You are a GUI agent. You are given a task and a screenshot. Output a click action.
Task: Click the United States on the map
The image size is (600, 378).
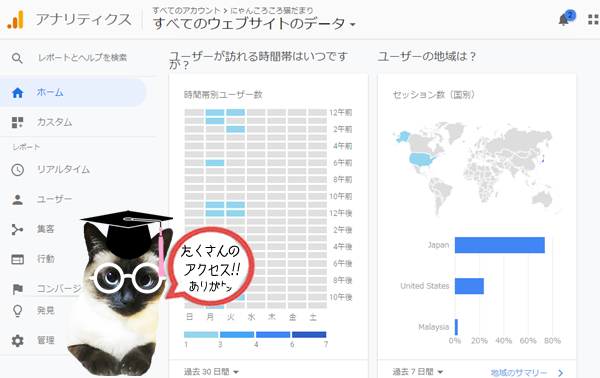click(422, 160)
